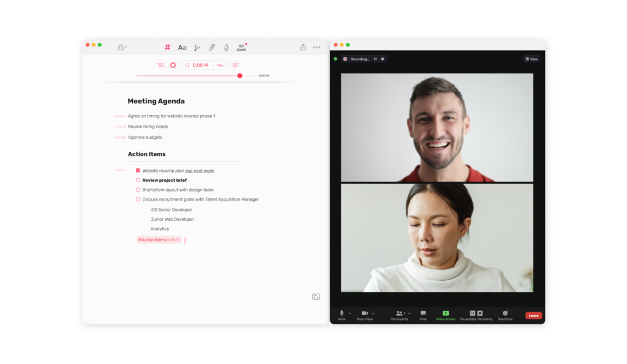This screenshot has height=364, width=627.
Task: Click the 'Analytics' sub-item
Action: (160, 229)
